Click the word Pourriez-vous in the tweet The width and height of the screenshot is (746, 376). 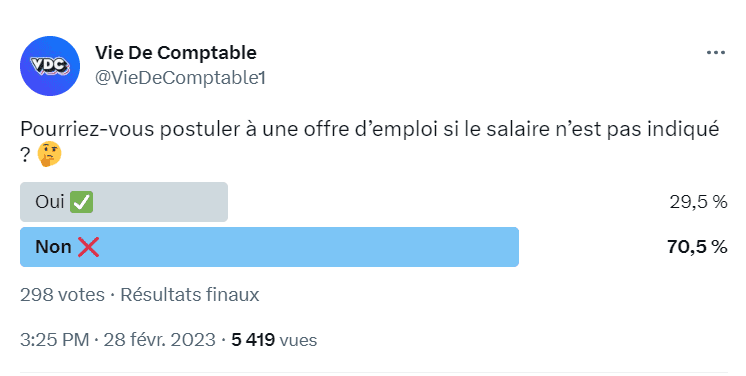88,129
